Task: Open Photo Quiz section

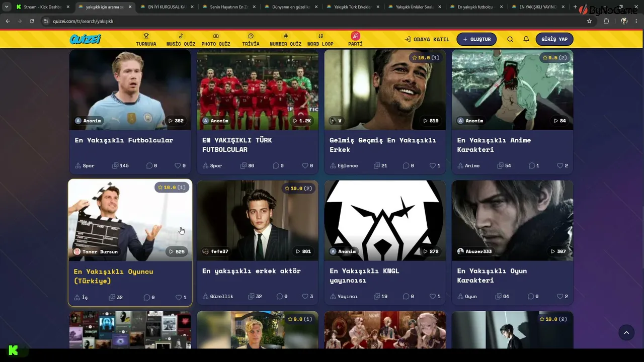Action: 216,40
